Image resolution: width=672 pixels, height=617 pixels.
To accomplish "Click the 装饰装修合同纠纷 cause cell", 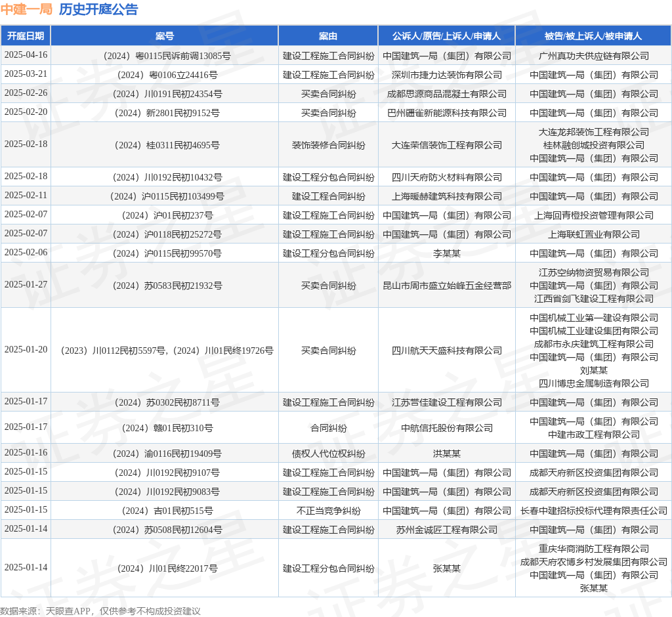I will 328,145.
